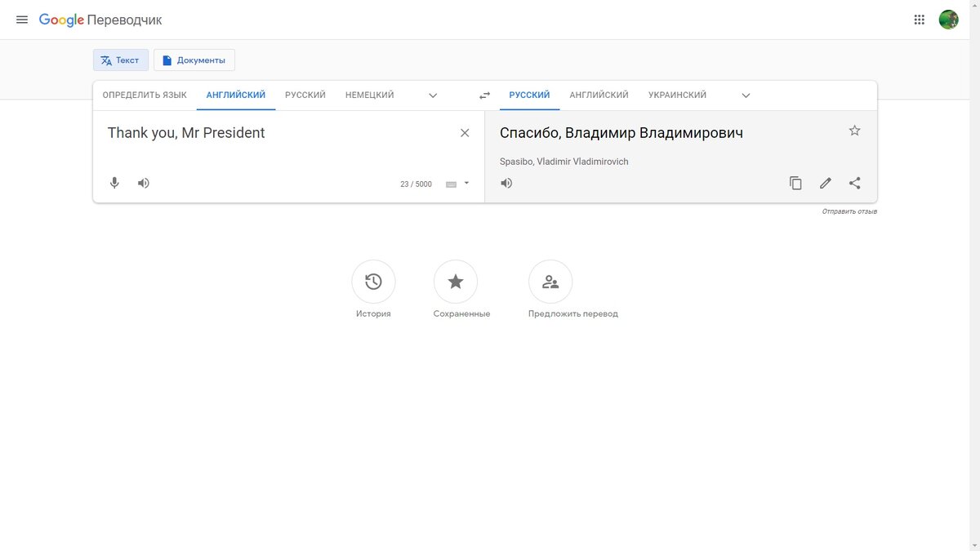The image size is (980, 551).
Task: Open the Google apps grid
Action: 919,20
